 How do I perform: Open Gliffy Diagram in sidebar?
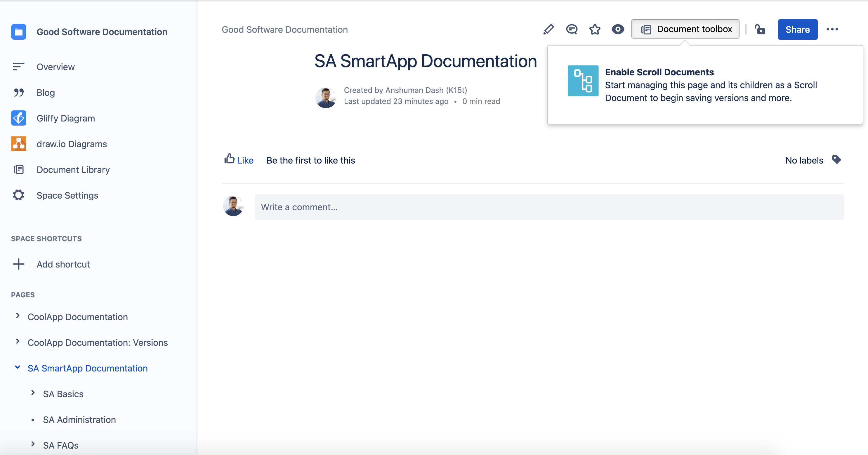coord(65,118)
